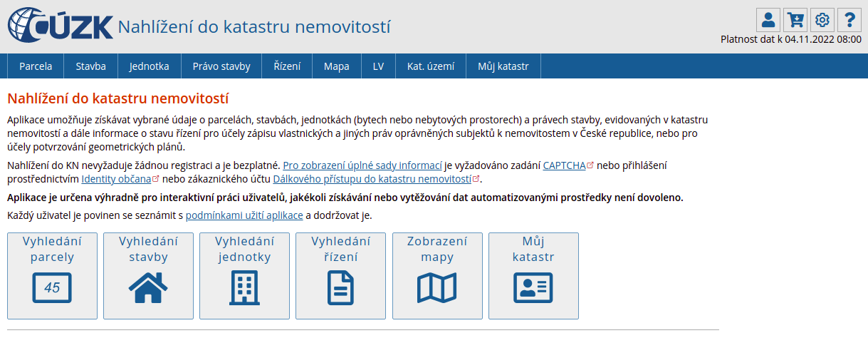Select the Vyhledání stavby house tile
This screenshot has height=338, width=868.
(148, 275)
